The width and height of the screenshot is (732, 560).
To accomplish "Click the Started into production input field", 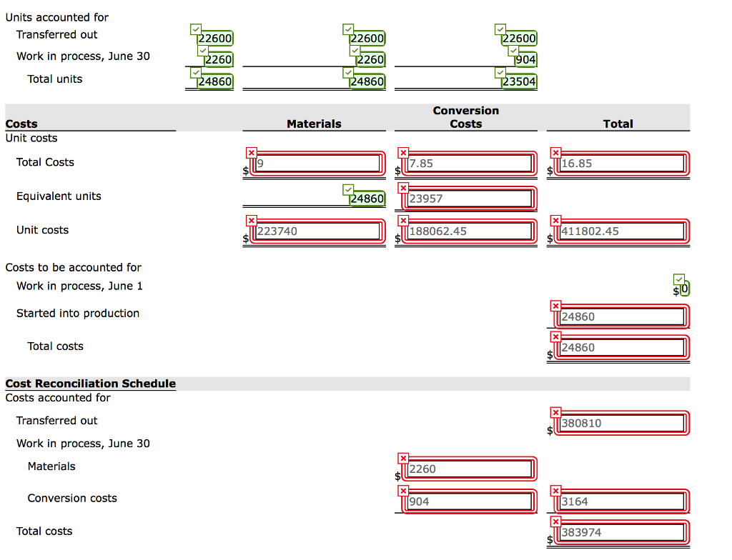I will click(x=622, y=316).
